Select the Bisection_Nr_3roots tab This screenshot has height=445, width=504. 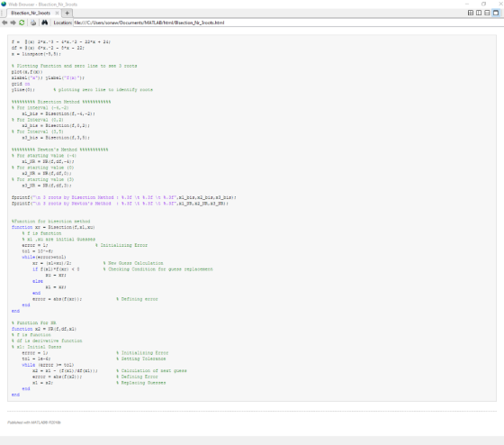click(31, 14)
